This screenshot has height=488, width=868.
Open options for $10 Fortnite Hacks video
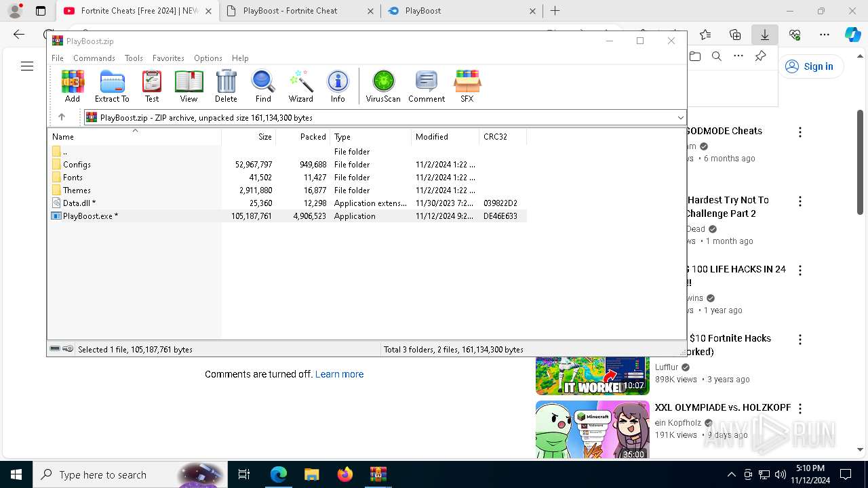(x=800, y=340)
